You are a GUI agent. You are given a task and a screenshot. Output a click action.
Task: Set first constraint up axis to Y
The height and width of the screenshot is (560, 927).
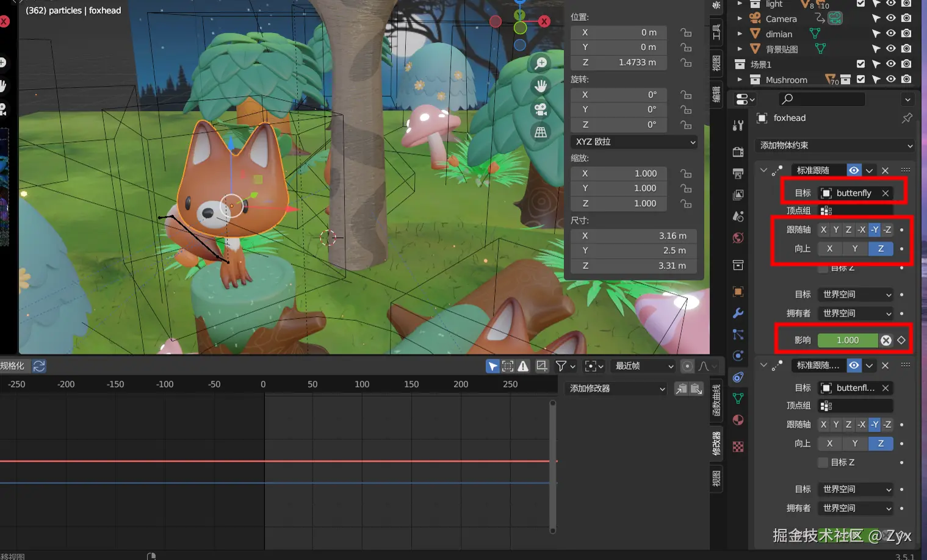(855, 249)
